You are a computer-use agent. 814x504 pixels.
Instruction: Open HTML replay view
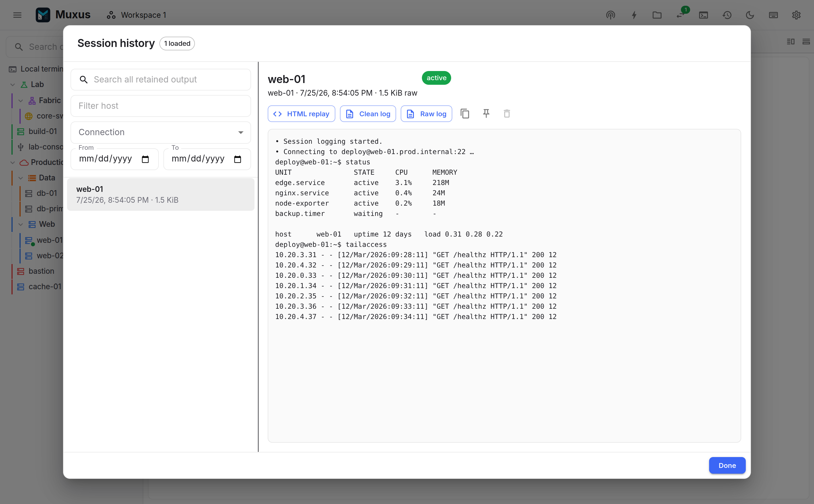(x=301, y=114)
